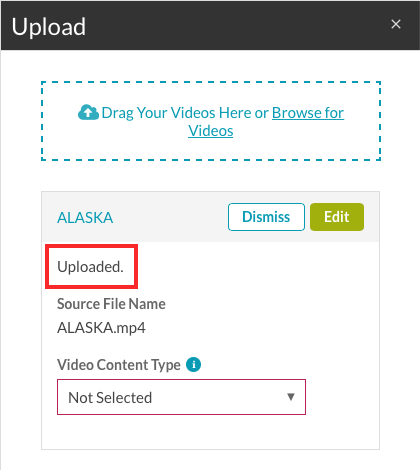Click the word Videos in browse link
420x470 pixels.
pos(211,131)
